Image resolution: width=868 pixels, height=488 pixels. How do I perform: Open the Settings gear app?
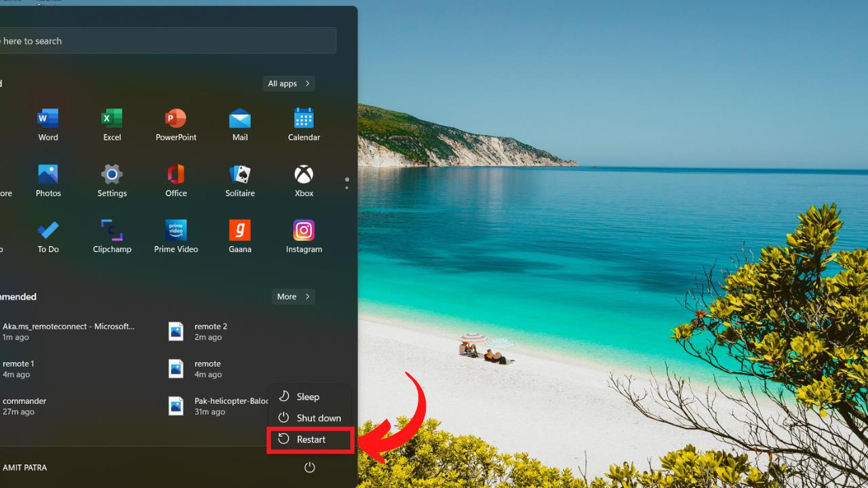(x=112, y=181)
